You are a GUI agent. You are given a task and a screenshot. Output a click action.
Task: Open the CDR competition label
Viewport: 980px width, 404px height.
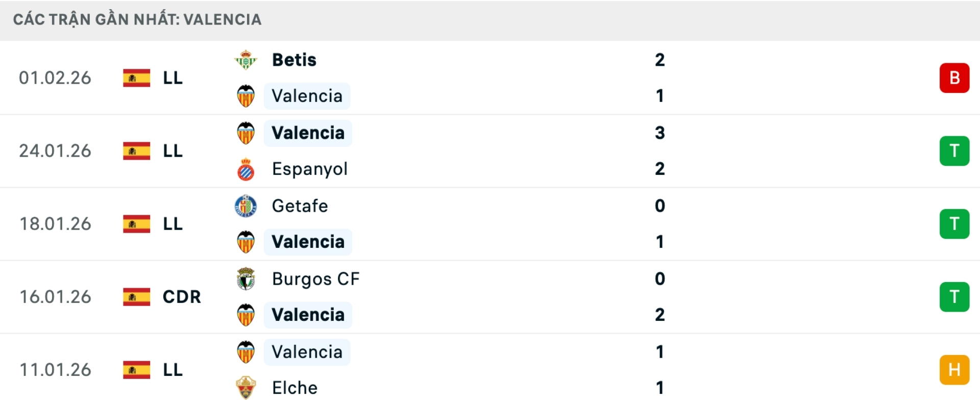click(181, 297)
